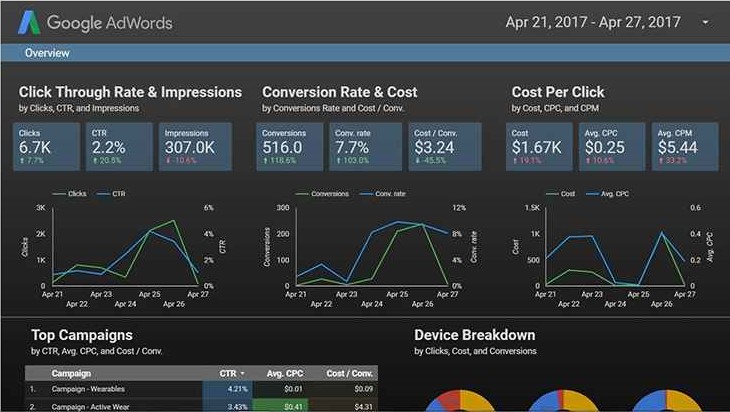Click the Impressions scorecard showing 307.0K
This screenshot has height=412, width=730.
[x=194, y=145]
